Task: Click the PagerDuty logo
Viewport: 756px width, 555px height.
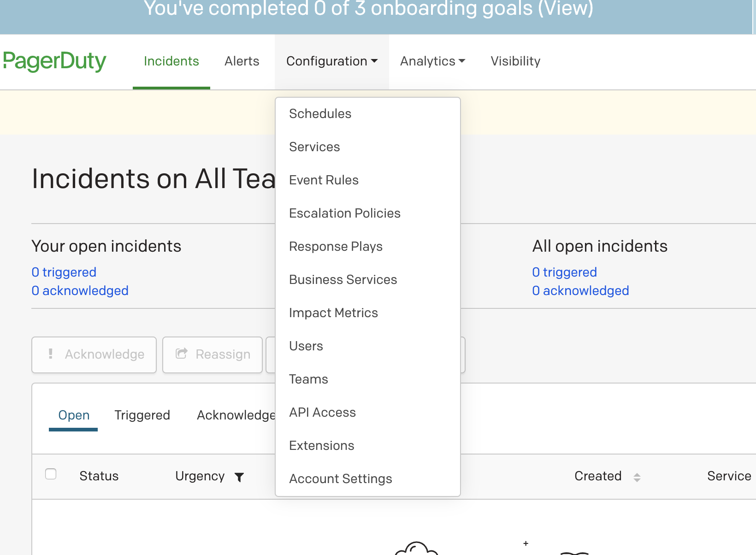Action: point(54,61)
